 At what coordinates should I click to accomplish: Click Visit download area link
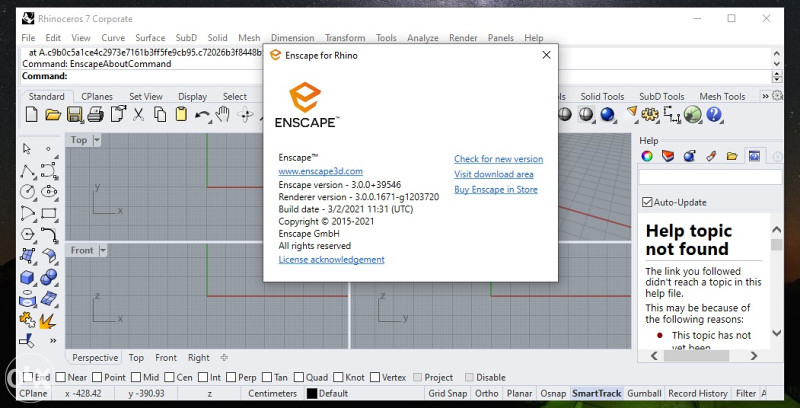point(494,174)
